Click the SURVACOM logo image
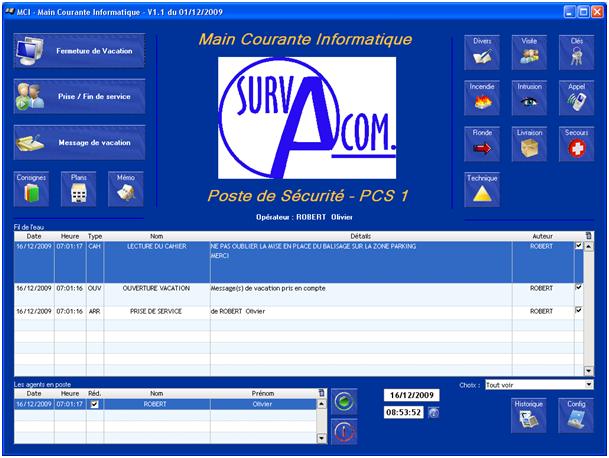The image size is (609, 458). 307,118
